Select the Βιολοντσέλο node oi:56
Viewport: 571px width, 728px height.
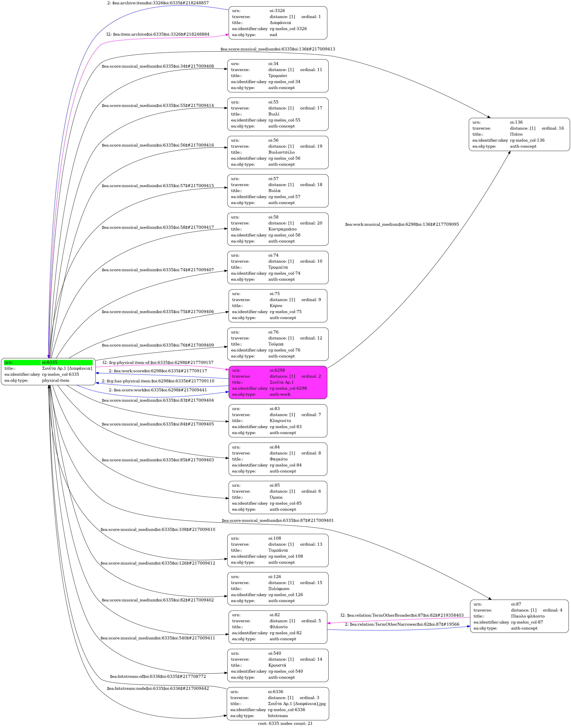pyautogui.click(x=277, y=152)
